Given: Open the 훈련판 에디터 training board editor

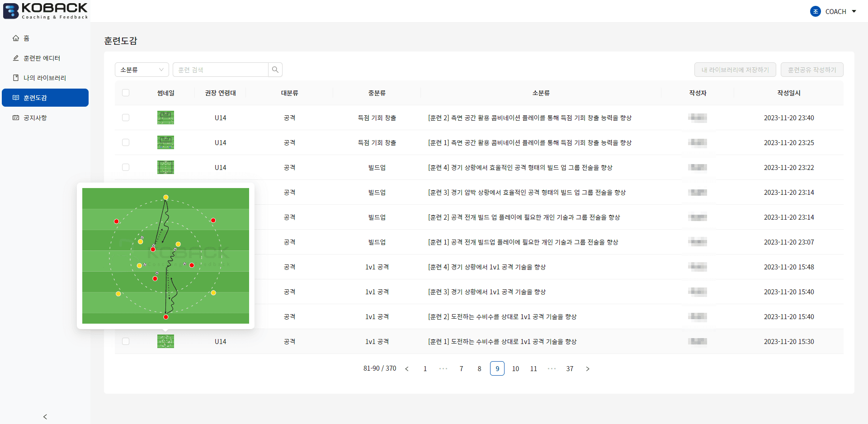Looking at the screenshot, I should click(42, 58).
